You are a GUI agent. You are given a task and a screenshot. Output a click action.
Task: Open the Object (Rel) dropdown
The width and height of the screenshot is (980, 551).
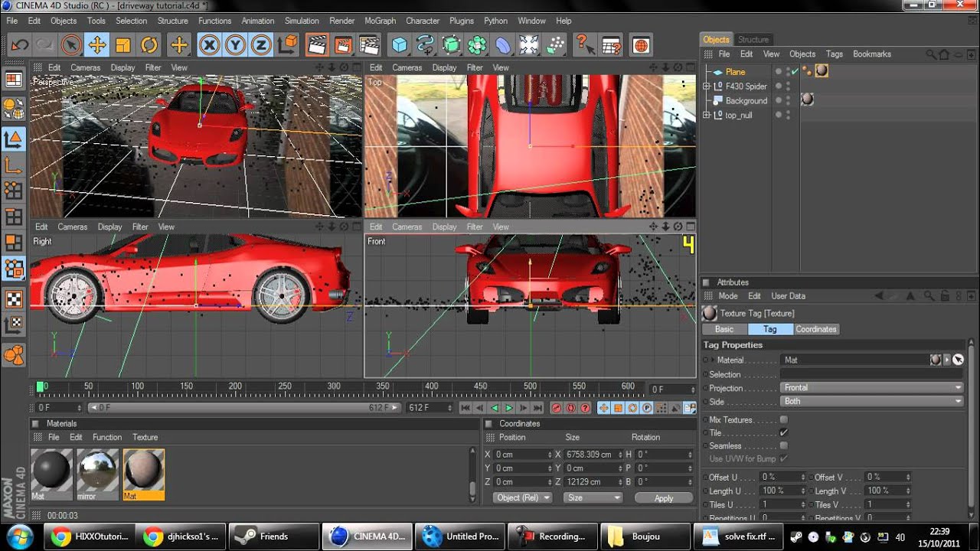click(523, 498)
